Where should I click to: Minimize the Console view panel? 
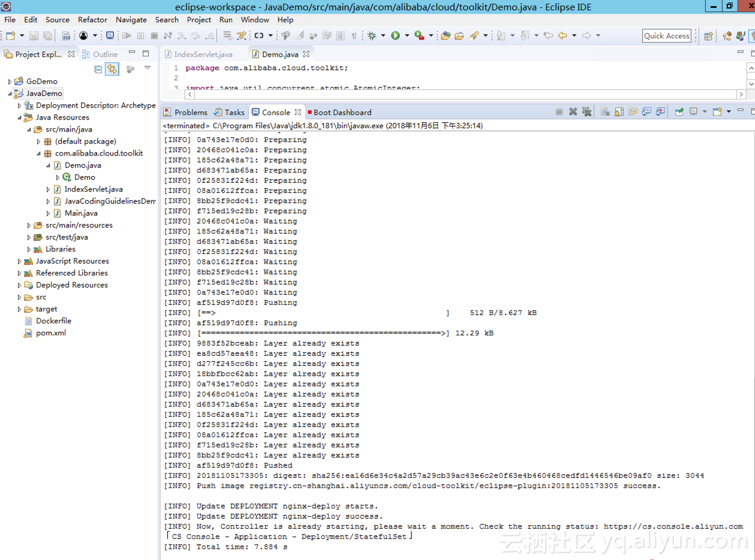(741, 110)
